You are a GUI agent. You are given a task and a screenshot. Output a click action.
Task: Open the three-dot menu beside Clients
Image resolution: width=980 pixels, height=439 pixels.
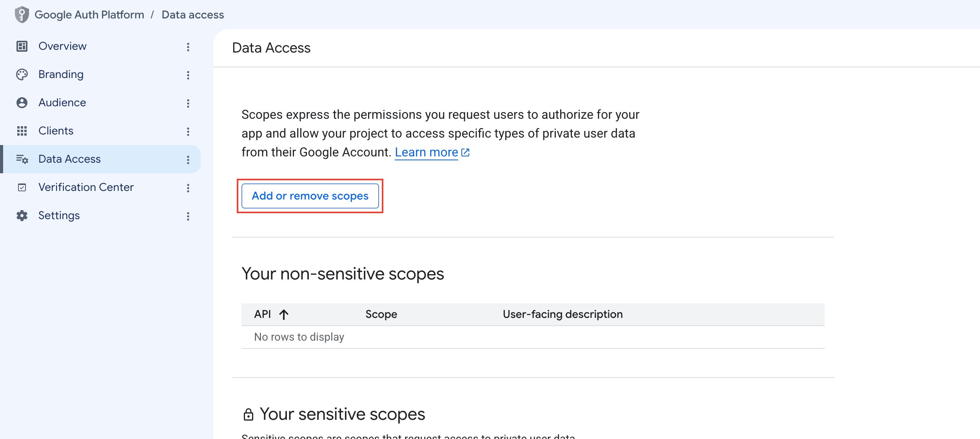tap(188, 132)
